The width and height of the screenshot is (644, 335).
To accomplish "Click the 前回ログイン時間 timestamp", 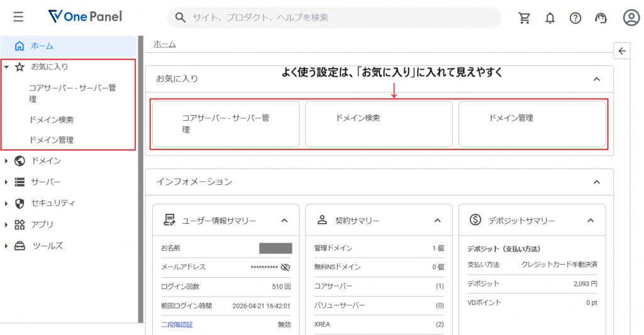I will (x=261, y=306).
